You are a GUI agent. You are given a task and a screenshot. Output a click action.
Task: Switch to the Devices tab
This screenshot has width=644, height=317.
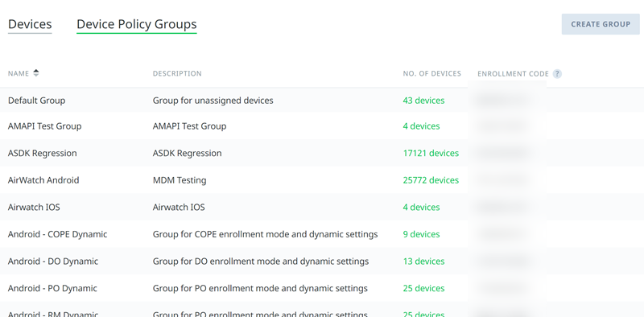(30, 24)
